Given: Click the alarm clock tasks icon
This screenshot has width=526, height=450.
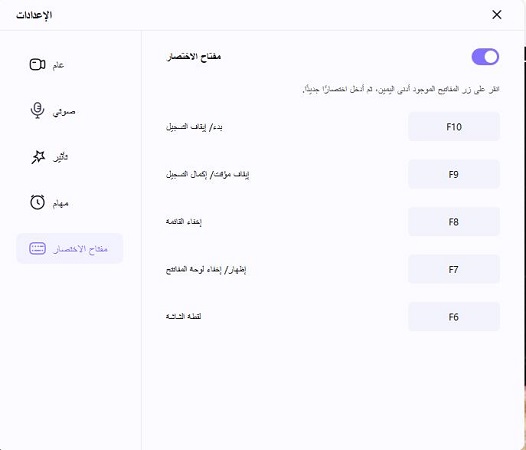Looking at the screenshot, I should tap(37, 202).
